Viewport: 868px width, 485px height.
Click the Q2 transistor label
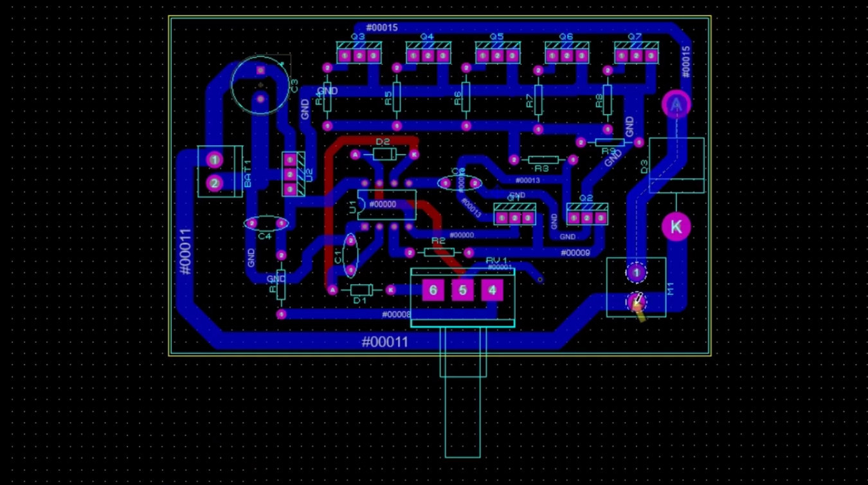pos(586,198)
